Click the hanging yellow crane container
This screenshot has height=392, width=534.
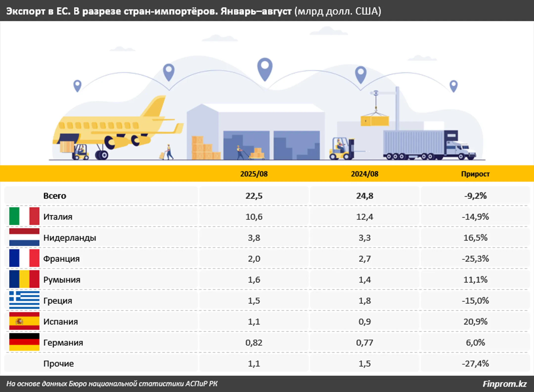[375, 121]
